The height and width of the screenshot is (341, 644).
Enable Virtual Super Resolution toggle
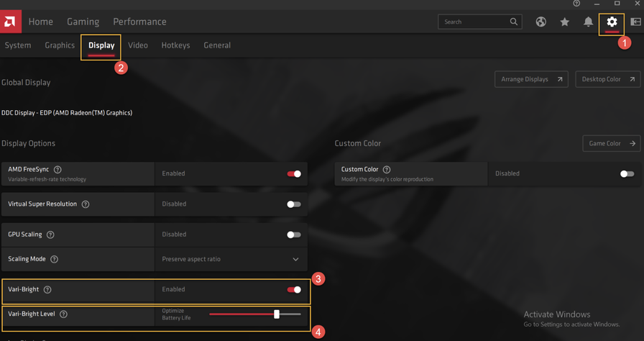click(294, 204)
